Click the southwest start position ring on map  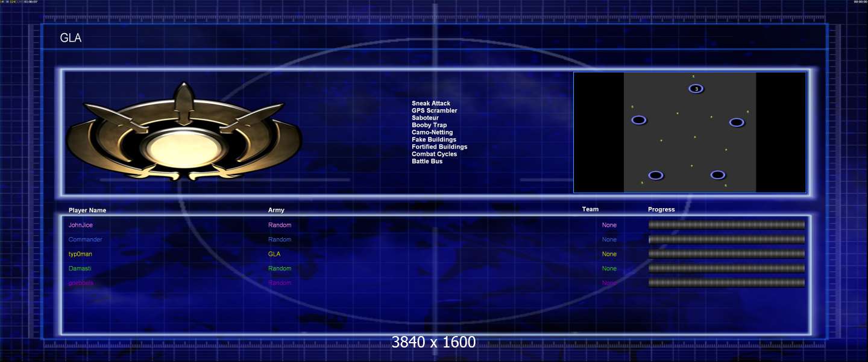click(656, 176)
